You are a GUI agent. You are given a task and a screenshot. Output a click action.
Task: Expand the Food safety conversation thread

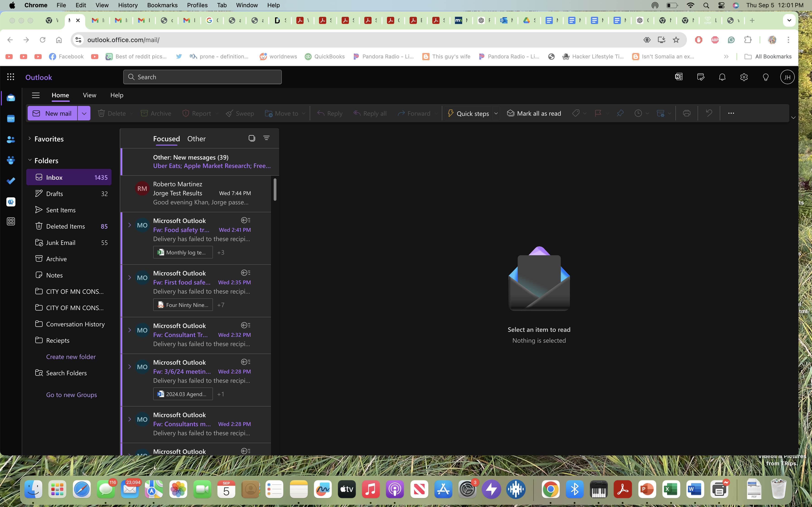click(x=130, y=225)
